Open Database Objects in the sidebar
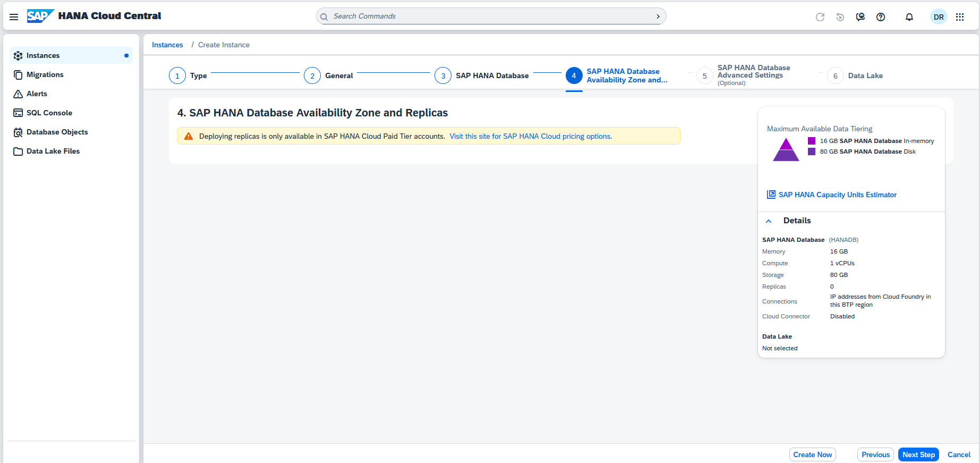This screenshot has width=980, height=463. point(71,132)
